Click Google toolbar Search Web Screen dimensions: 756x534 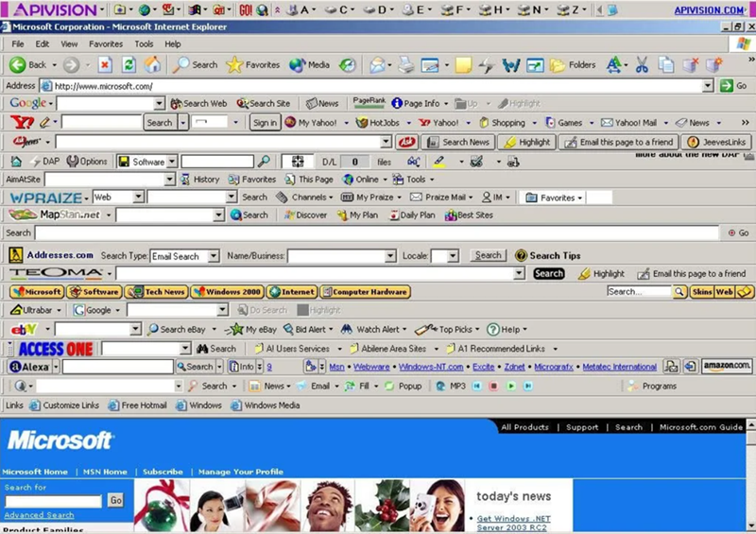198,103
